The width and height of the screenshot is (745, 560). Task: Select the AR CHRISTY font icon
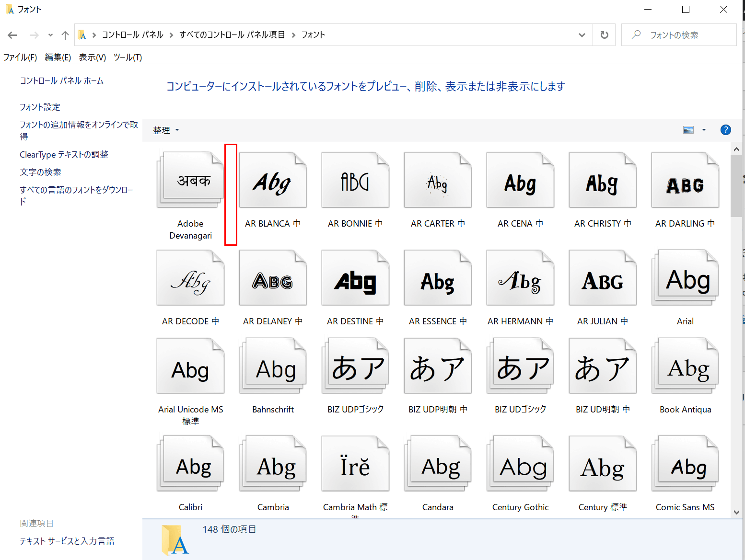click(x=603, y=180)
